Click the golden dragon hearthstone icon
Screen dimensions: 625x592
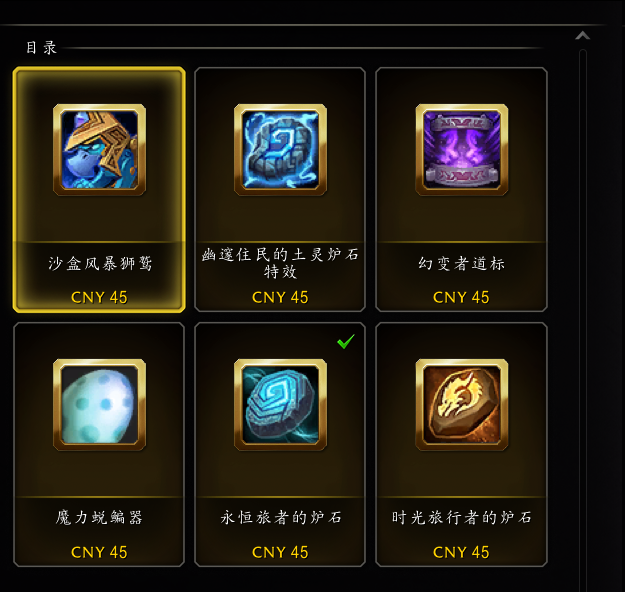point(462,405)
